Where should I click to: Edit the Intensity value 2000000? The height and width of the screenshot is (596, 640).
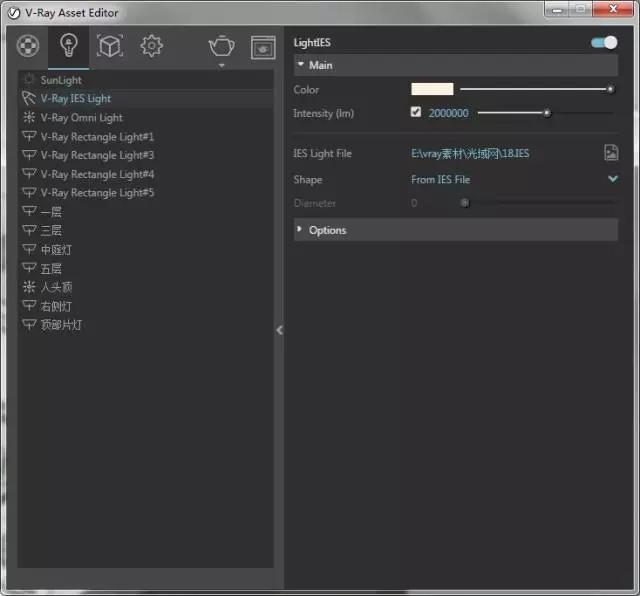click(448, 113)
